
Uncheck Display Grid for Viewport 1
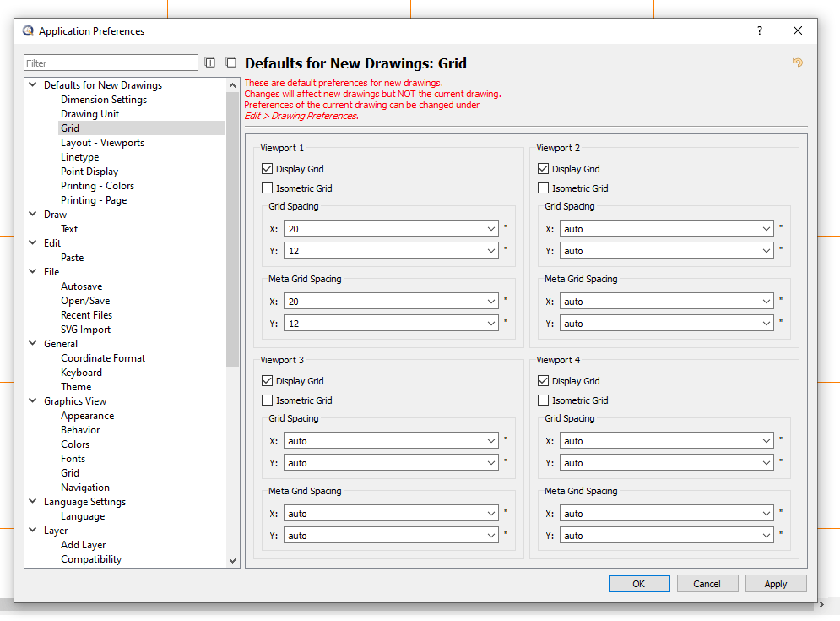tap(268, 169)
